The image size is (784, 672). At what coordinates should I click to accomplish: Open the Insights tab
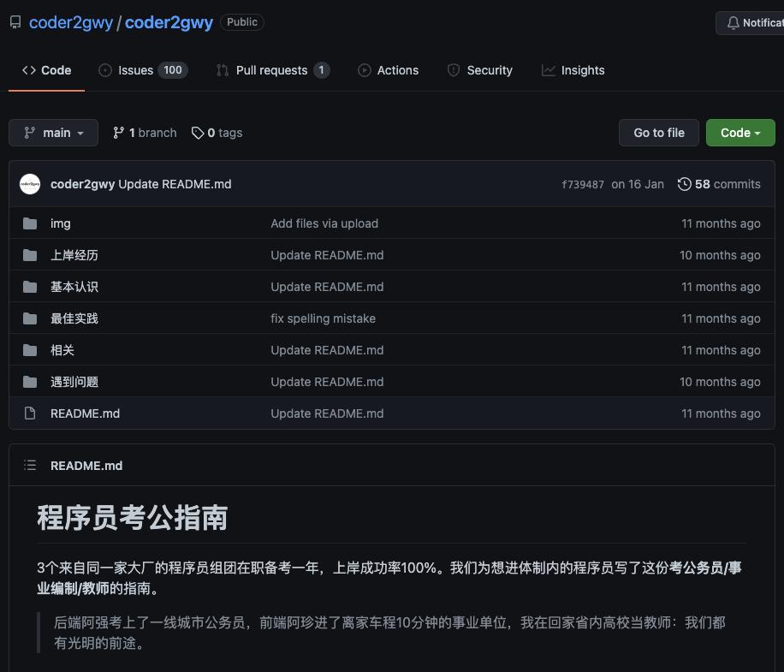point(573,70)
